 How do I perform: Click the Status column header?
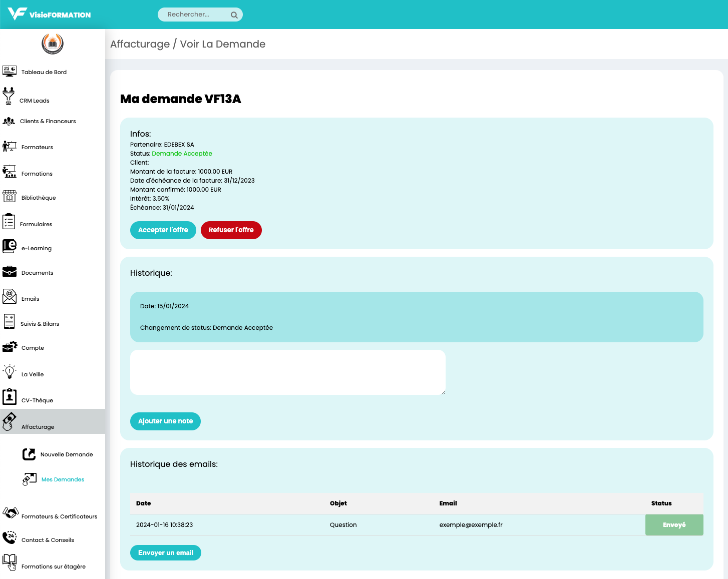click(661, 503)
